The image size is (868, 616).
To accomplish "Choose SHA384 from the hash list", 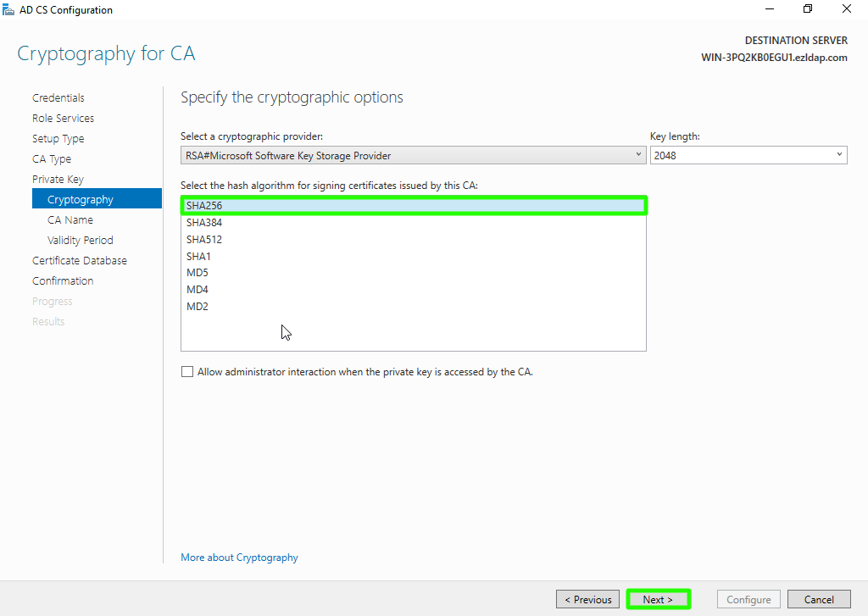I will point(204,223).
